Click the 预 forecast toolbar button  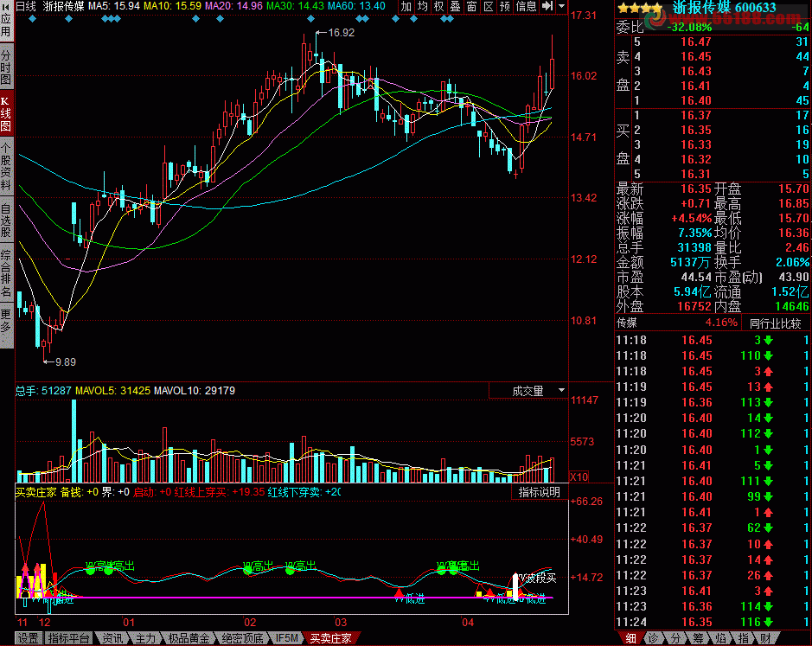point(504,6)
